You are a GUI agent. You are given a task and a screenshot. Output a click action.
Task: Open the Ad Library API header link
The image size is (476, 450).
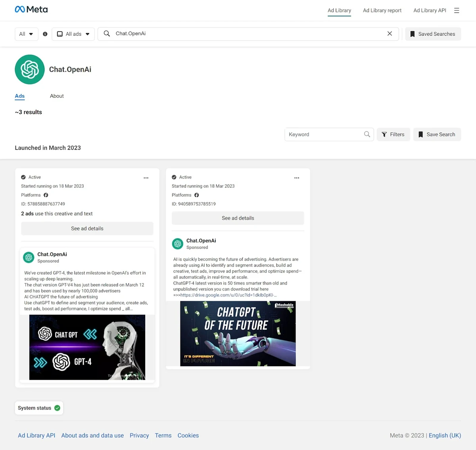point(430,10)
